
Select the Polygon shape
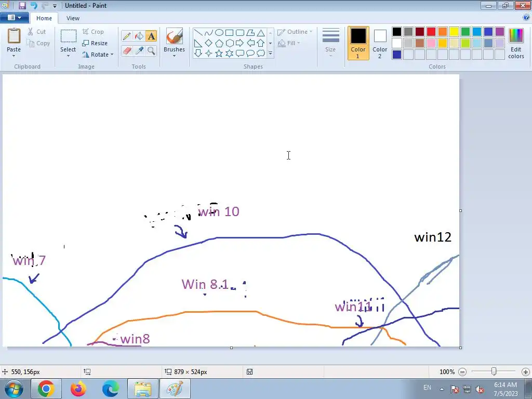[250, 33]
